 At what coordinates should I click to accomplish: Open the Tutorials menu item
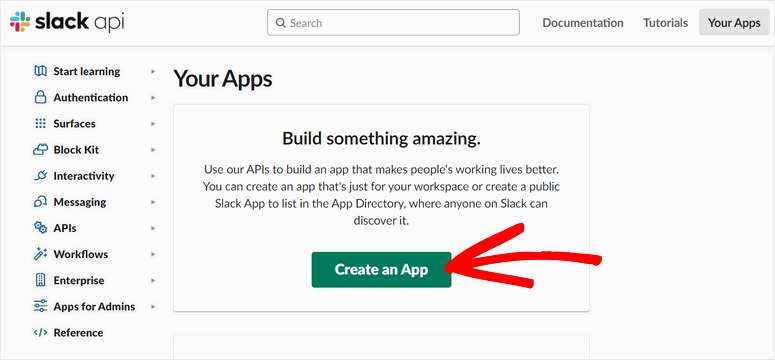[665, 23]
